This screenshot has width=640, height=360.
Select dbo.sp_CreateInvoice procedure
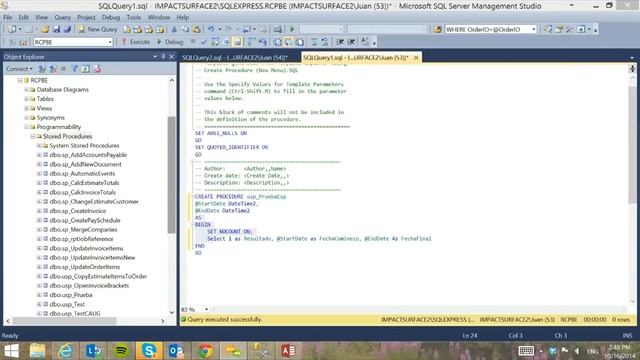click(78, 211)
